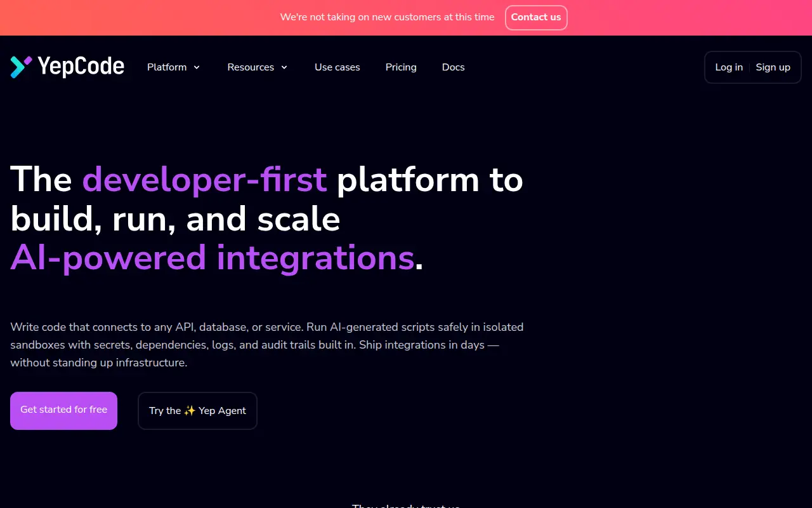Click the banner text about new customers
This screenshot has height=508, width=812.
[387, 17]
